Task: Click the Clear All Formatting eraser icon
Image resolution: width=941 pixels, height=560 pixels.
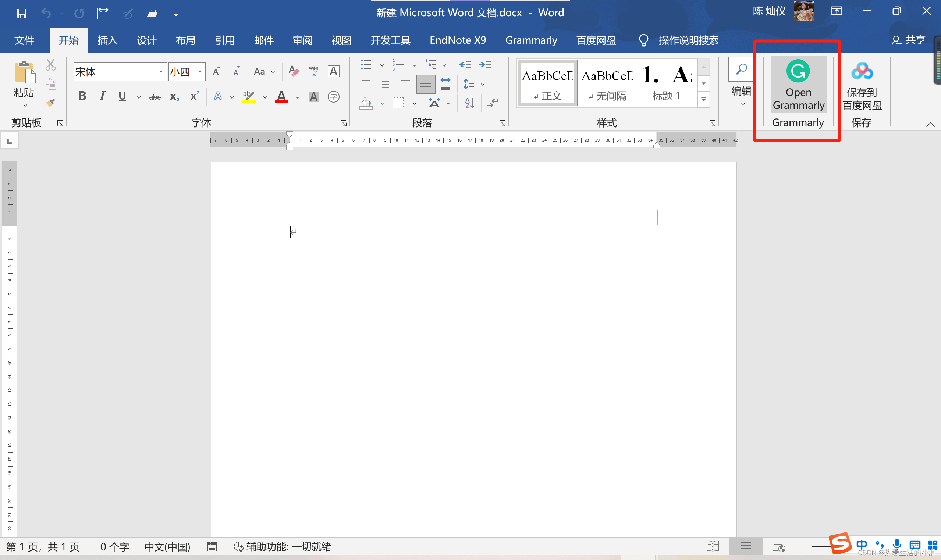Action: pyautogui.click(x=294, y=71)
